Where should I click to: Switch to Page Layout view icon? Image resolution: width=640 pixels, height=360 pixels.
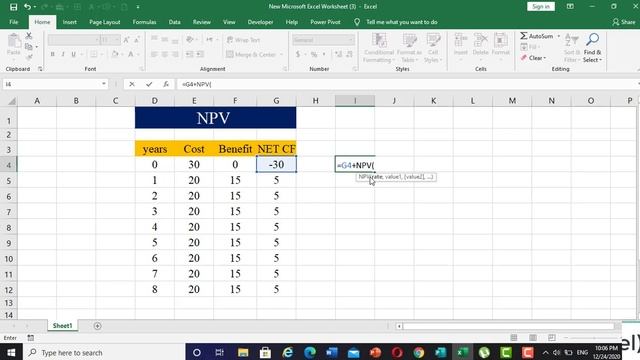pyautogui.click(x=533, y=338)
